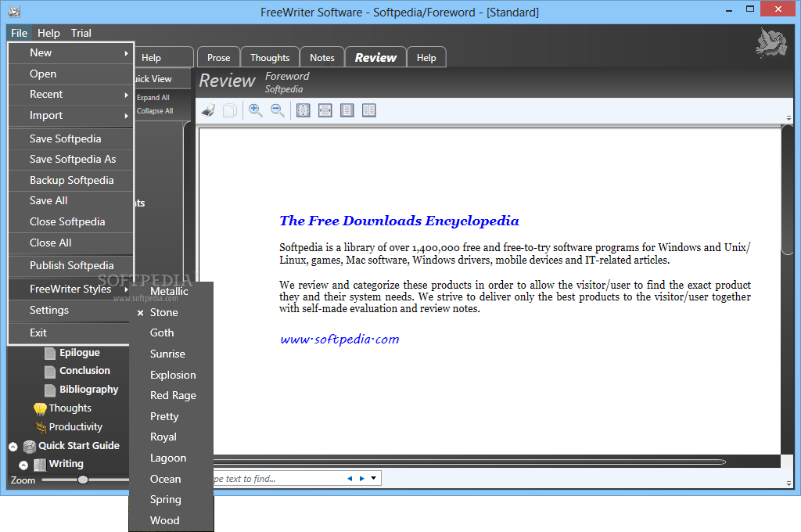801x532 pixels.
Task: Select Save Softpedia menu entry
Action: point(71,138)
